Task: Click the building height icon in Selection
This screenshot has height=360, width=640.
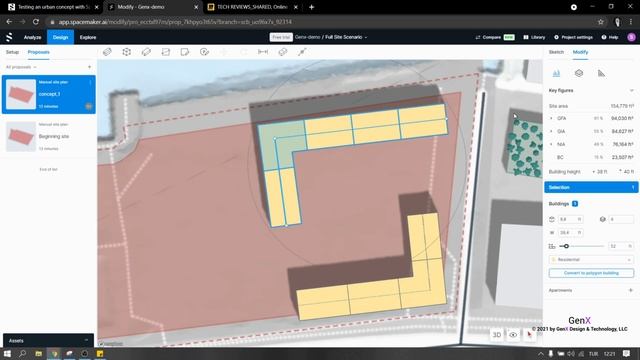Action: (x=552, y=220)
